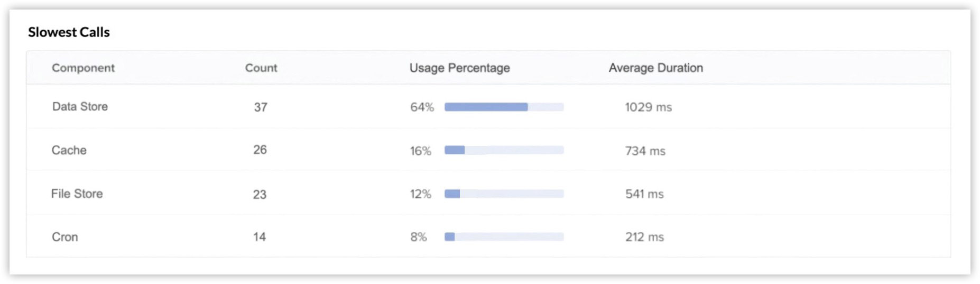Viewport: 980px width, 284px height.
Task: Click the Usage Percentage column header
Action: pos(459,68)
